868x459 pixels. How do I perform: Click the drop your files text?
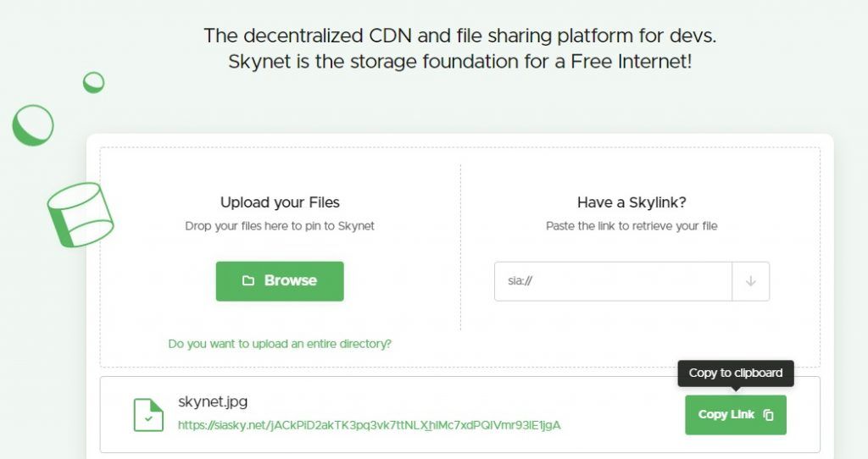pos(280,226)
